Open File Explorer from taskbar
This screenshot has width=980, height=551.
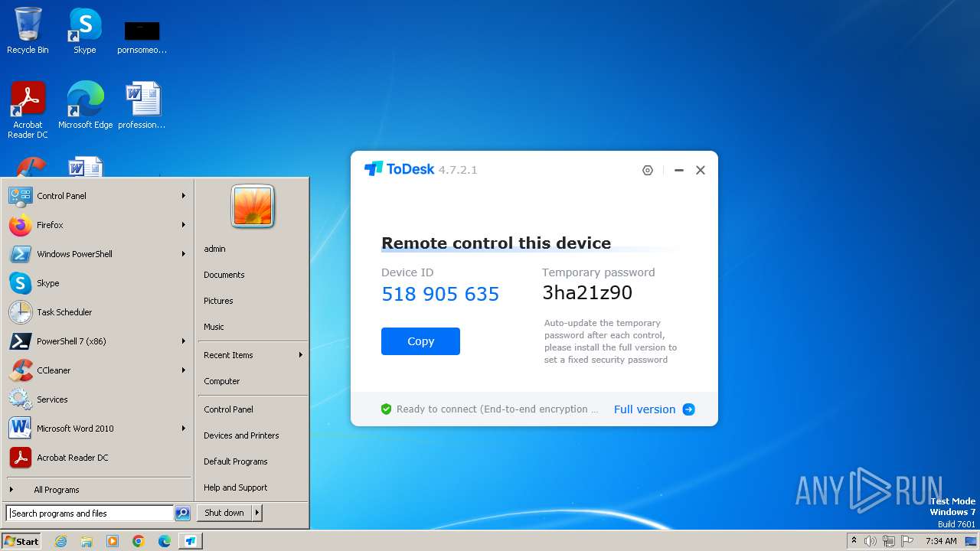(87, 541)
